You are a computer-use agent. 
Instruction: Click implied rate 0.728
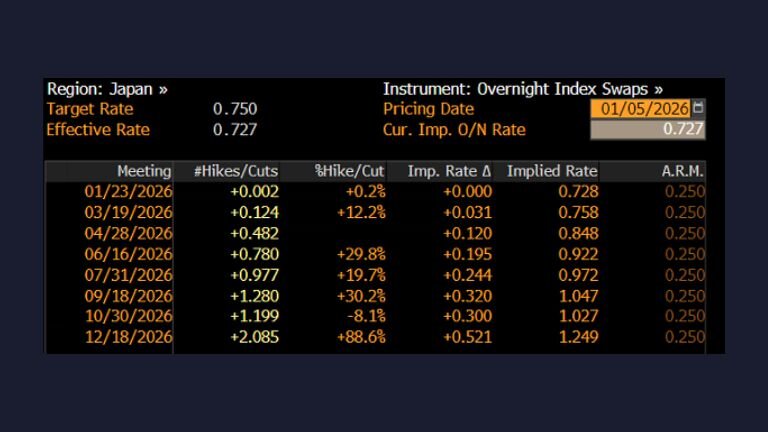578,192
